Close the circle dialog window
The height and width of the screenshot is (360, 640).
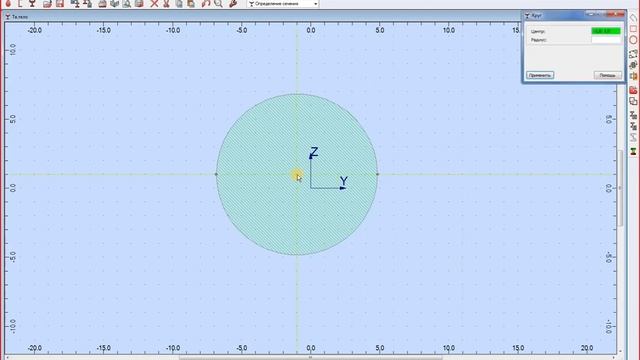[x=615, y=15]
